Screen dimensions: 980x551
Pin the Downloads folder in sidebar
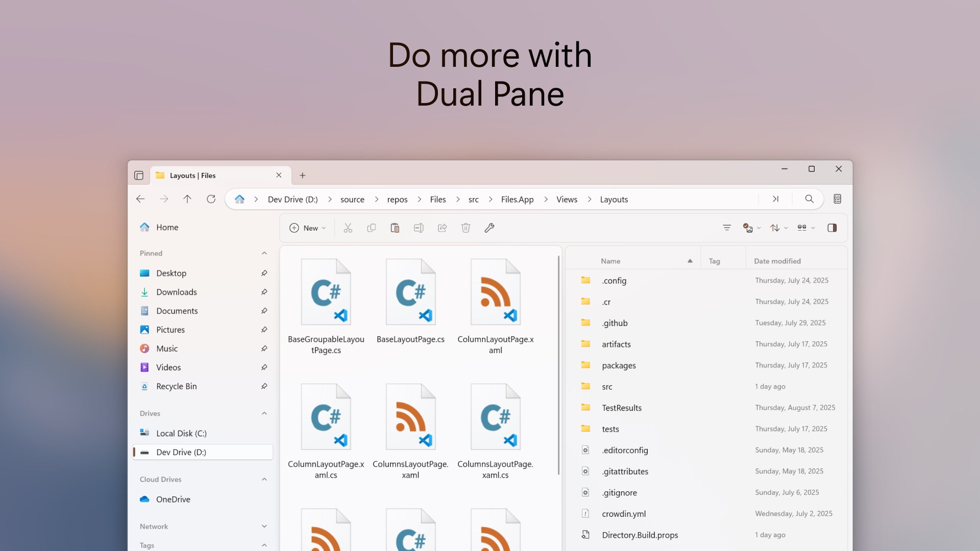click(x=264, y=292)
